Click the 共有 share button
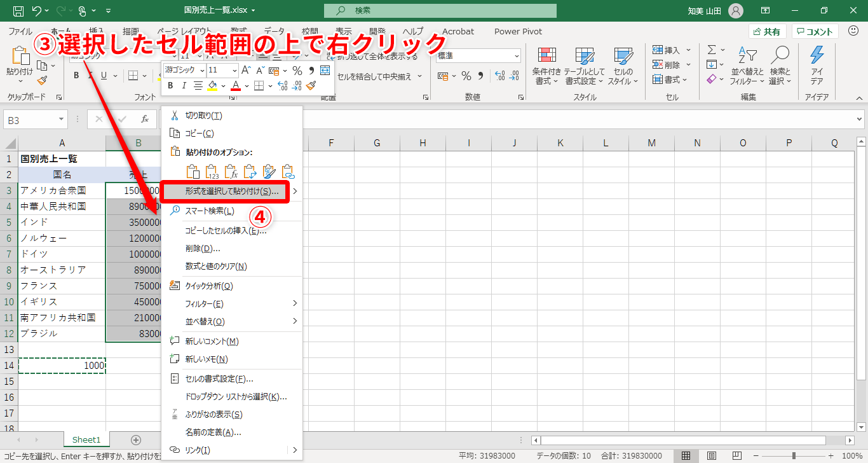Viewport: 868px width, 463px height. click(x=767, y=32)
